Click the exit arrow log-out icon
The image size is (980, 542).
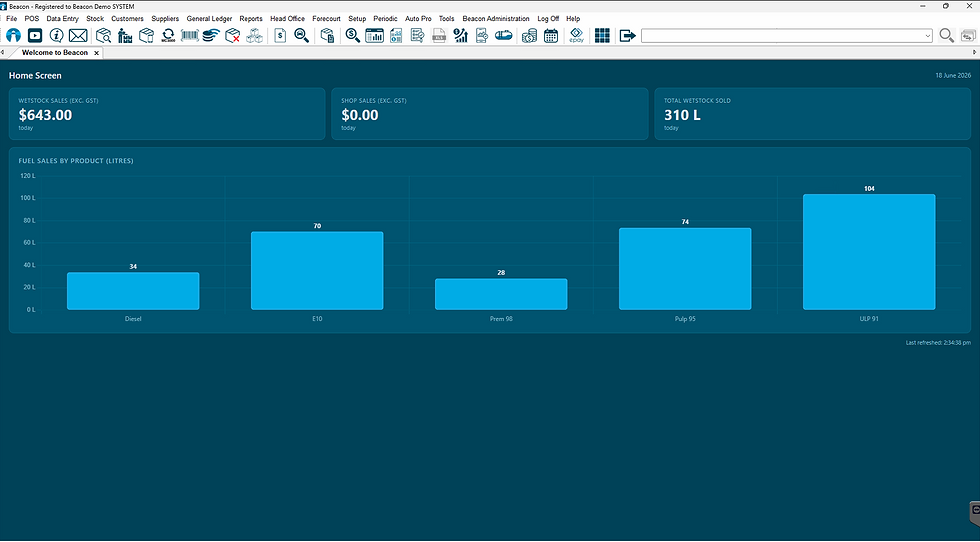(628, 36)
